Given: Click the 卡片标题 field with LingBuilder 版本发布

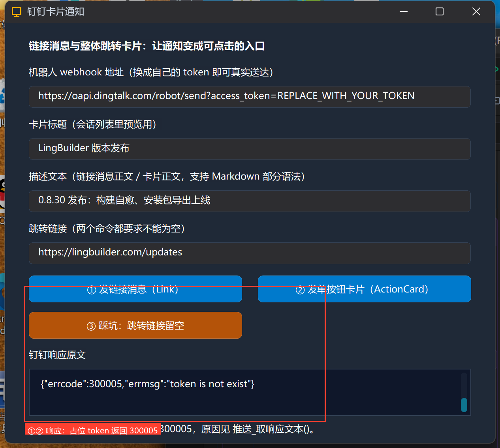Looking at the screenshot, I should tap(250, 149).
